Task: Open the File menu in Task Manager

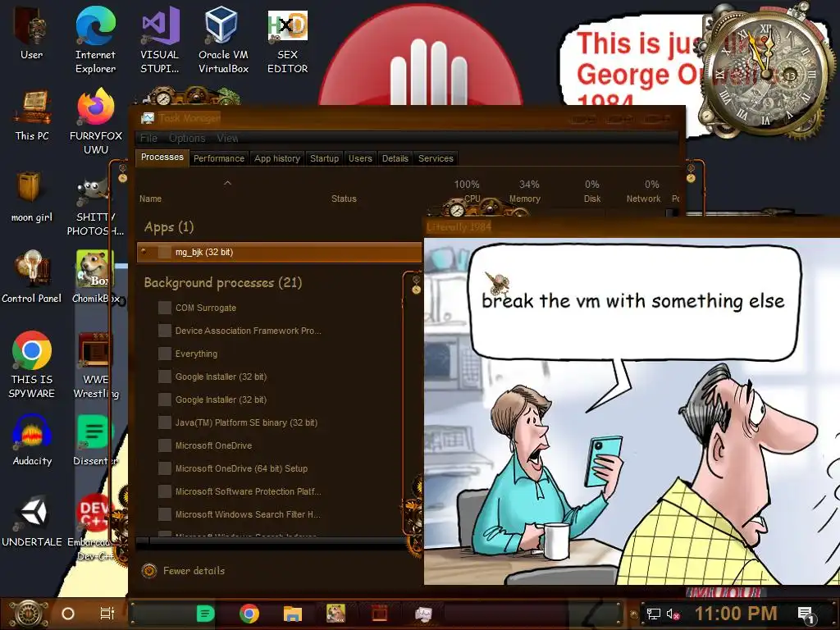Action: pos(149,138)
